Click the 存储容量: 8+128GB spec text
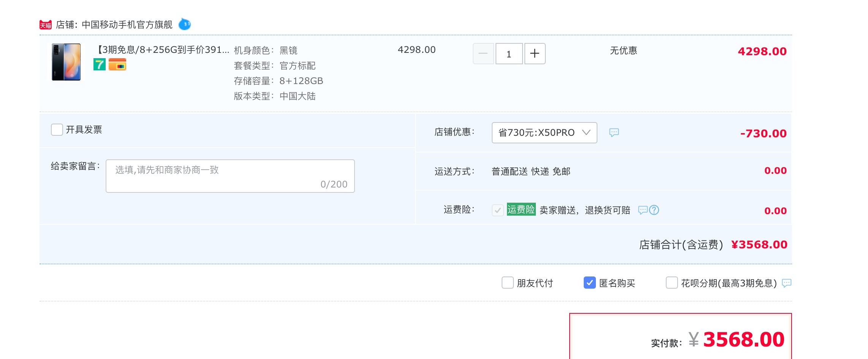 [x=279, y=81]
